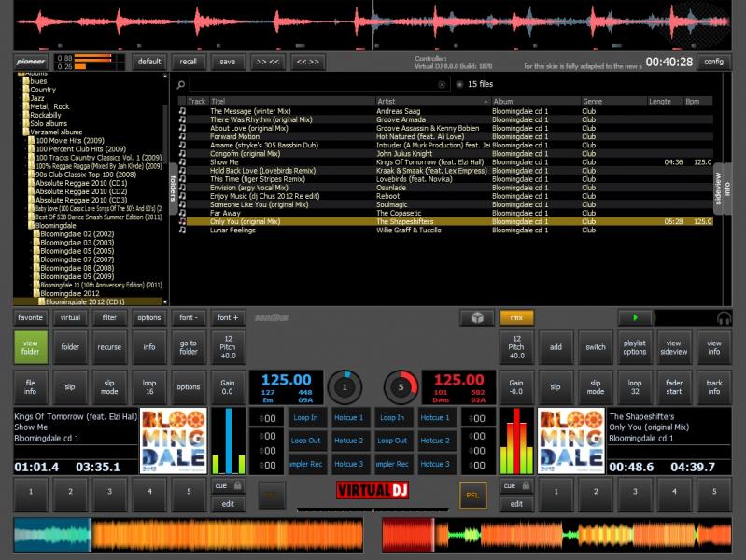Viewport: 746px width, 560px height.
Task: Click the 3D cube sandbox icon
Action: click(x=477, y=318)
